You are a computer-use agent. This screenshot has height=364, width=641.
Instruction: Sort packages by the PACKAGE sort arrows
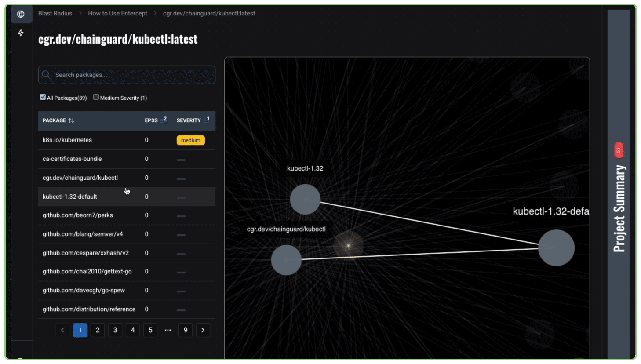pyautogui.click(x=71, y=120)
